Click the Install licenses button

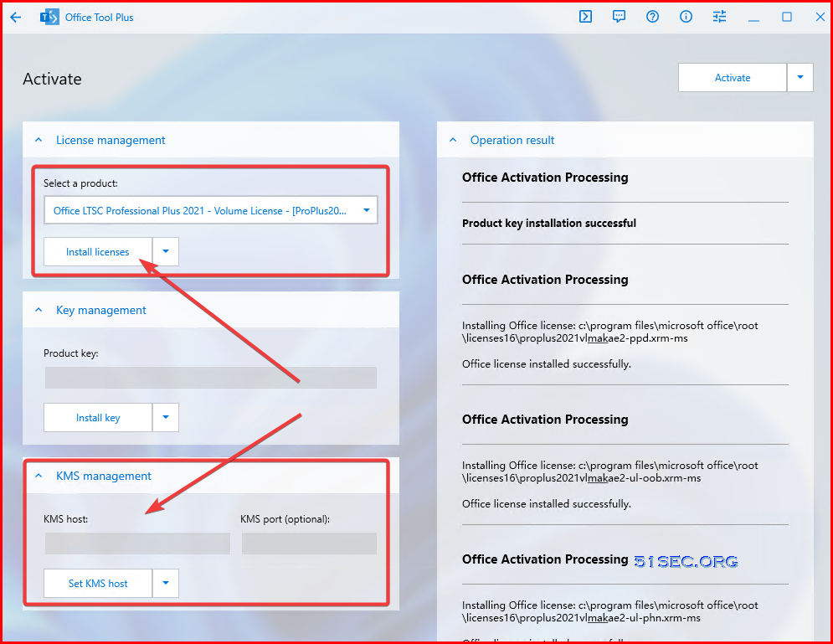coord(98,252)
